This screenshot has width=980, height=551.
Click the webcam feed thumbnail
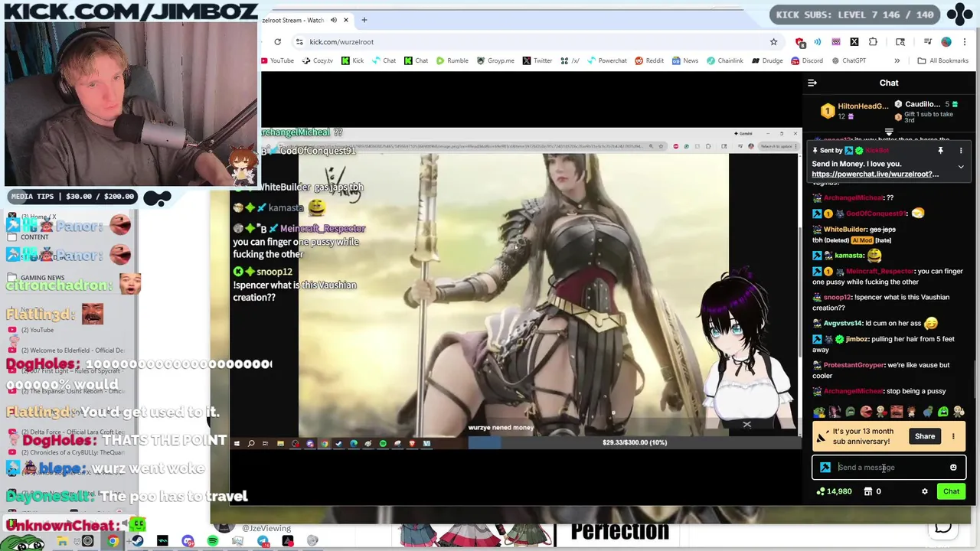[x=131, y=103]
